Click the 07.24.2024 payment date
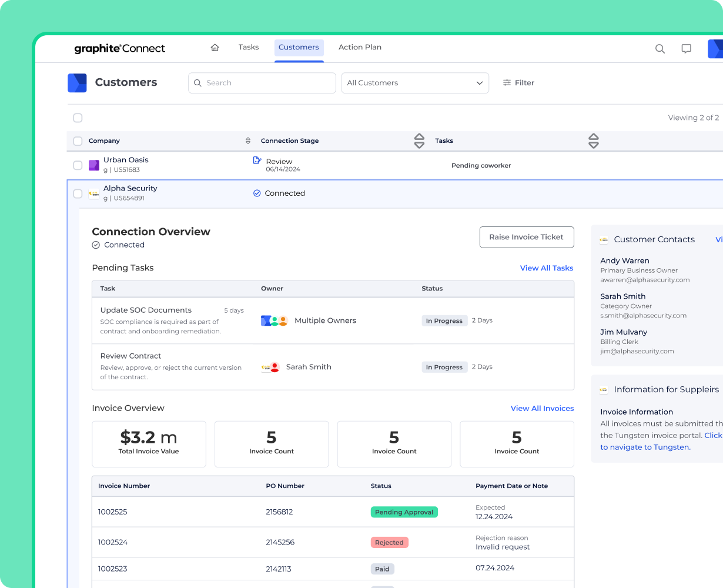This screenshot has height=588, width=723. [x=495, y=568]
